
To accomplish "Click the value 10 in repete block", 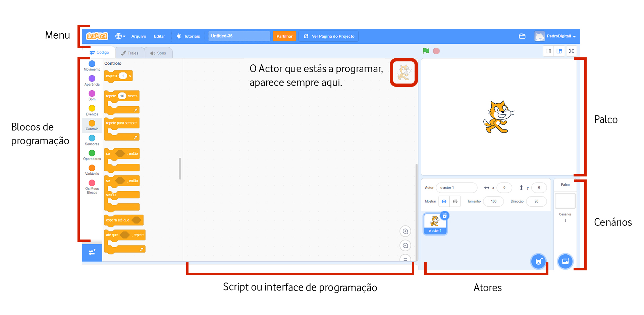I will click(122, 96).
